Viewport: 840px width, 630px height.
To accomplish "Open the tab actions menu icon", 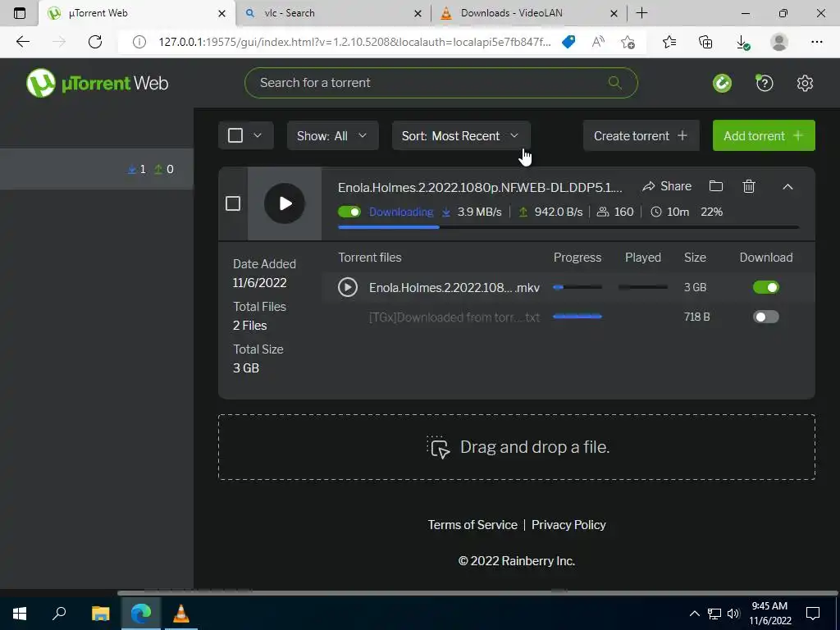I will click(x=20, y=13).
